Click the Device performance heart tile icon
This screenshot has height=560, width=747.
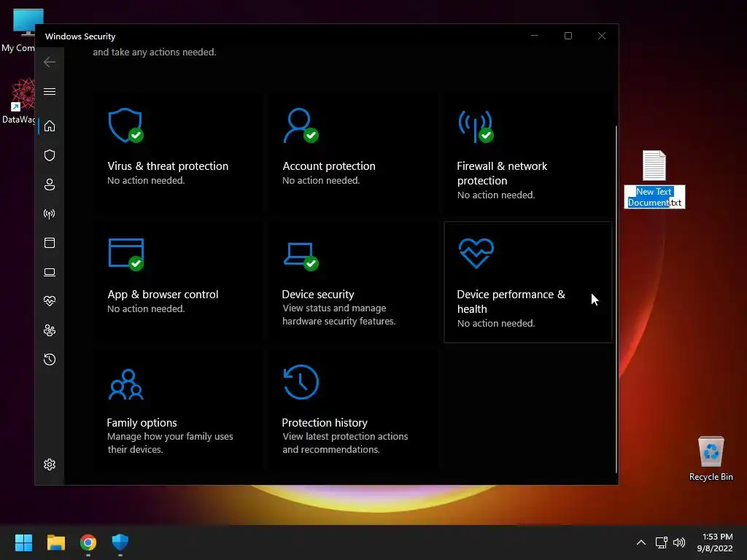point(476,253)
